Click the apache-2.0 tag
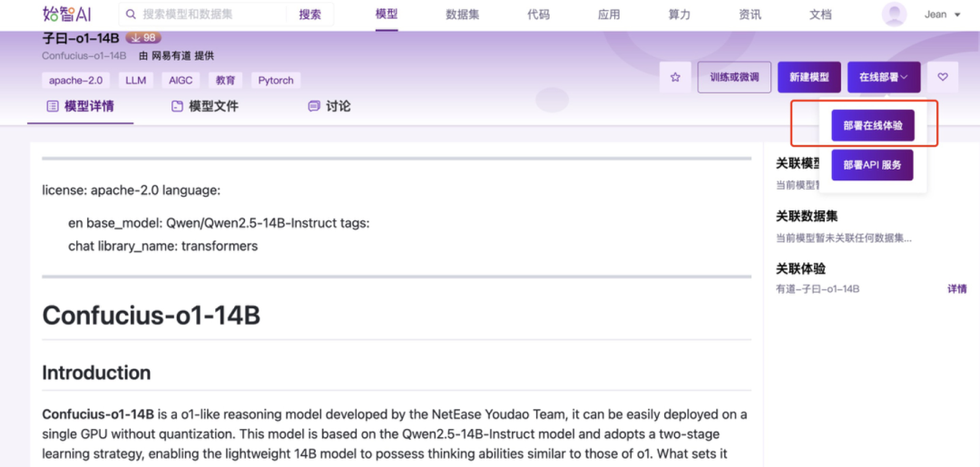The width and height of the screenshot is (980, 467). tap(75, 80)
